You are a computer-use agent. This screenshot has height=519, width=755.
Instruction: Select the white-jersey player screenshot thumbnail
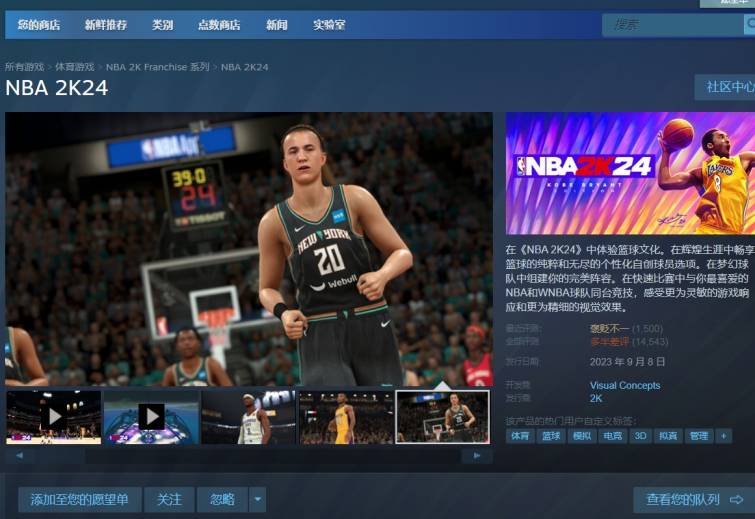pos(248,416)
